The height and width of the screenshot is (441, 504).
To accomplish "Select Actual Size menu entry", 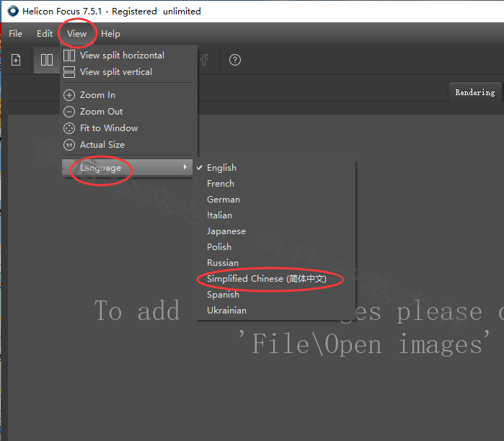I will click(x=128, y=145).
